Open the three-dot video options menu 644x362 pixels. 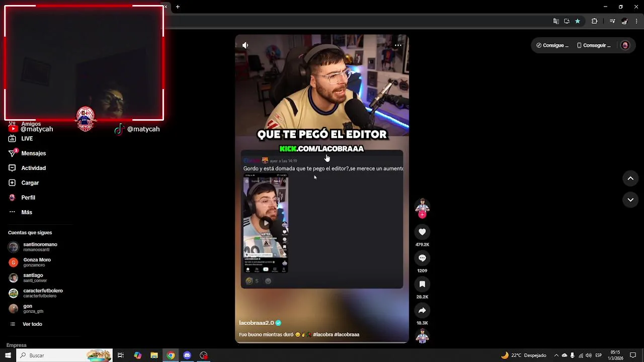[398, 45]
